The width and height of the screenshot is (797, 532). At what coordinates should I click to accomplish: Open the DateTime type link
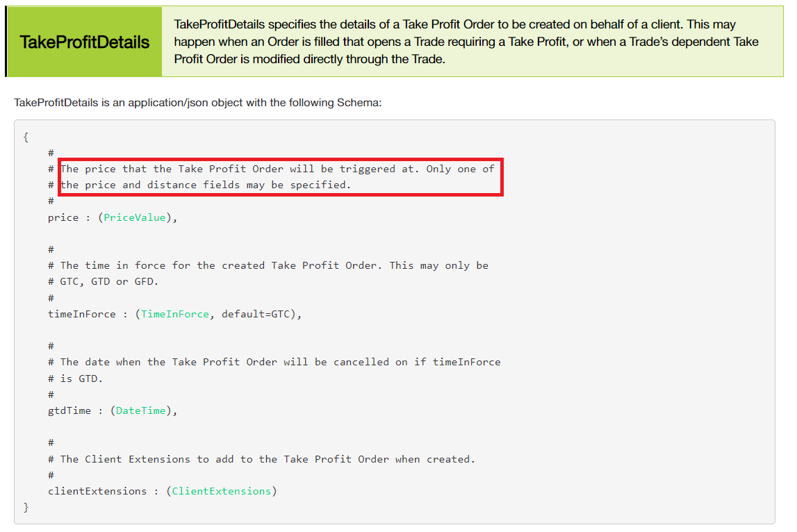coord(141,410)
